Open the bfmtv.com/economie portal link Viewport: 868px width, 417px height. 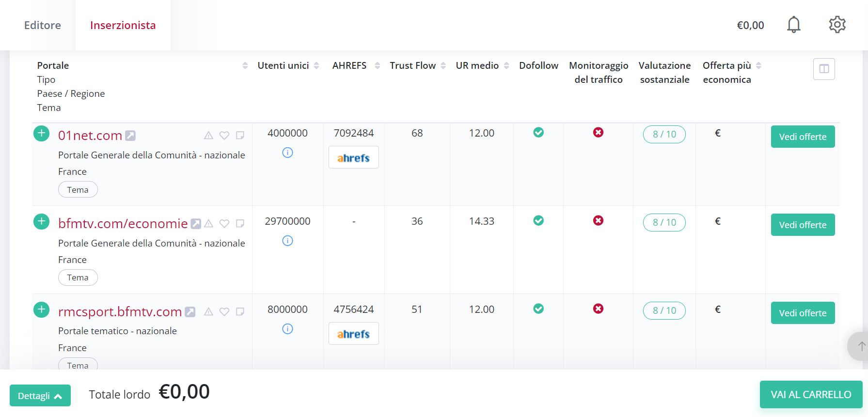tap(123, 224)
